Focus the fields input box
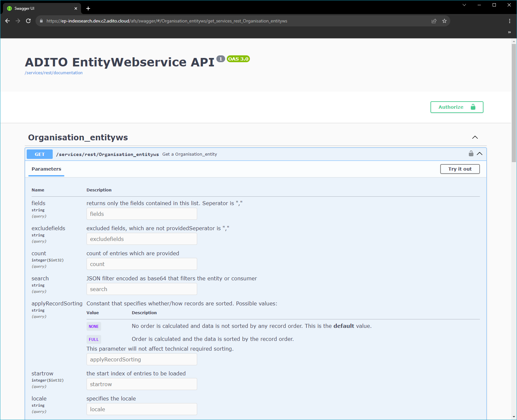517x420 pixels. point(142,214)
